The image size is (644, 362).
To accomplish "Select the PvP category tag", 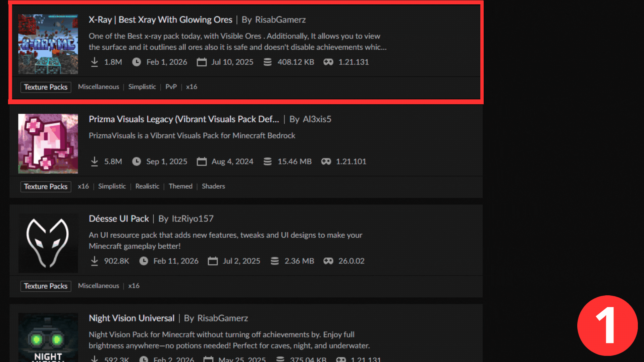I will (171, 87).
